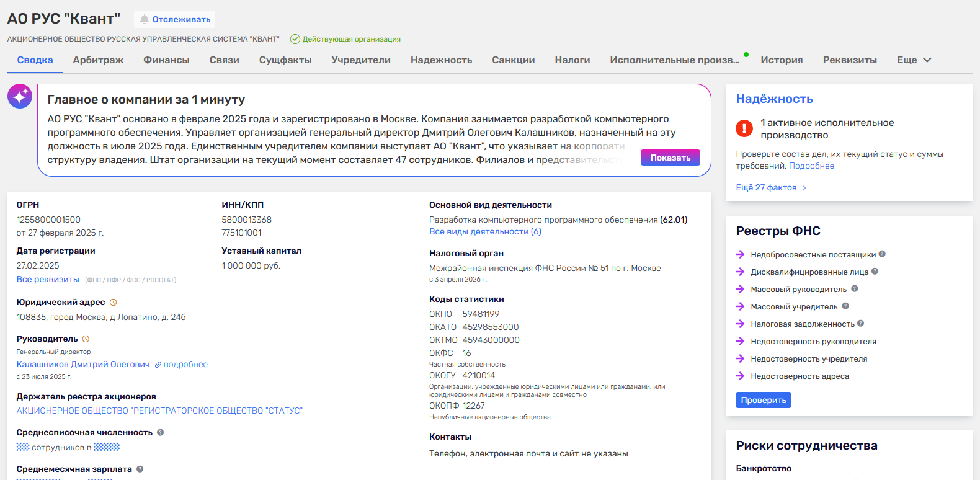This screenshot has height=480, width=980.
Task: Switch to the Арбитраж tab
Action: [x=98, y=60]
